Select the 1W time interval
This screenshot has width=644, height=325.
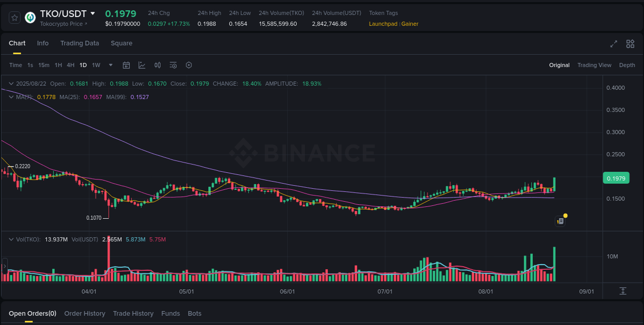point(96,65)
